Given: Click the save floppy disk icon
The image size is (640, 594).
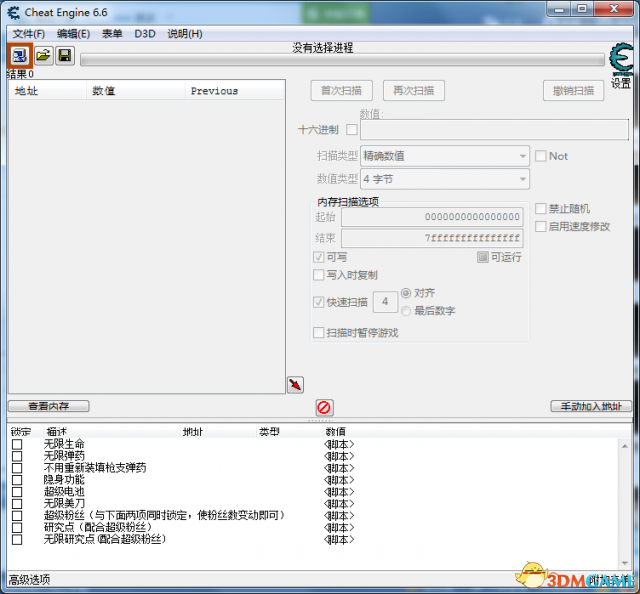Looking at the screenshot, I should [65, 55].
